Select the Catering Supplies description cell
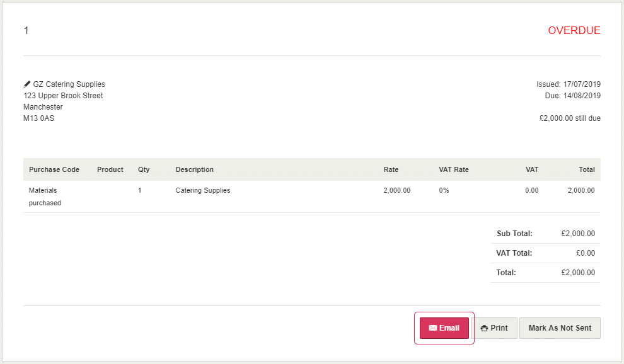This screenshot has height=364, width=624. [x=203, y=190]
